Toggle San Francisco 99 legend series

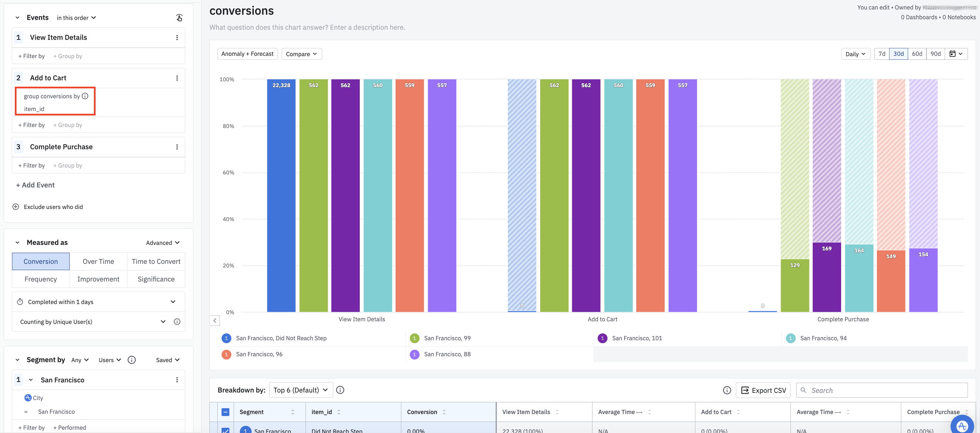click(447, 338)
